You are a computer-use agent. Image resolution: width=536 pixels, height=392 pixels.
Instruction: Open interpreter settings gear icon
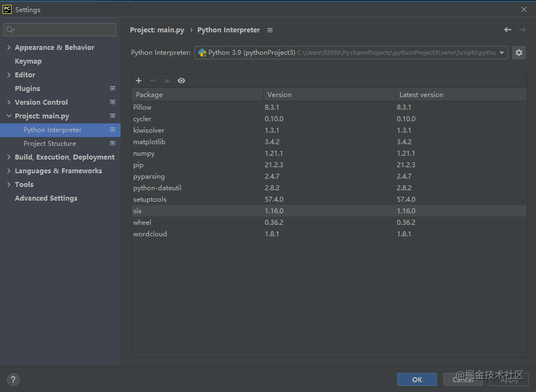tap(519, 53)
